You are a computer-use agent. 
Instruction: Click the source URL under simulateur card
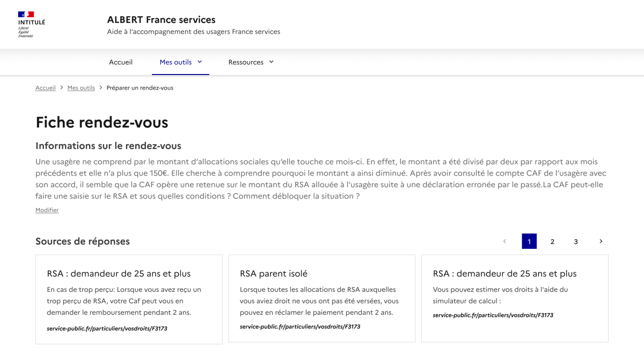tap(493, 315)
